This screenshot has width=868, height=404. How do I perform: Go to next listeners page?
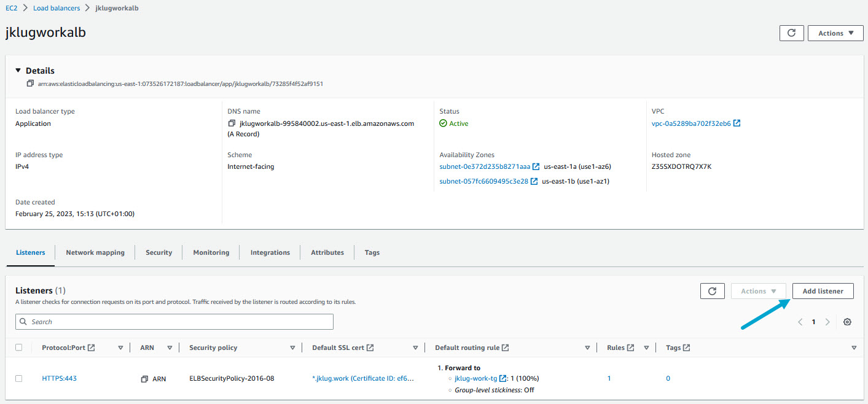[827, 322]
